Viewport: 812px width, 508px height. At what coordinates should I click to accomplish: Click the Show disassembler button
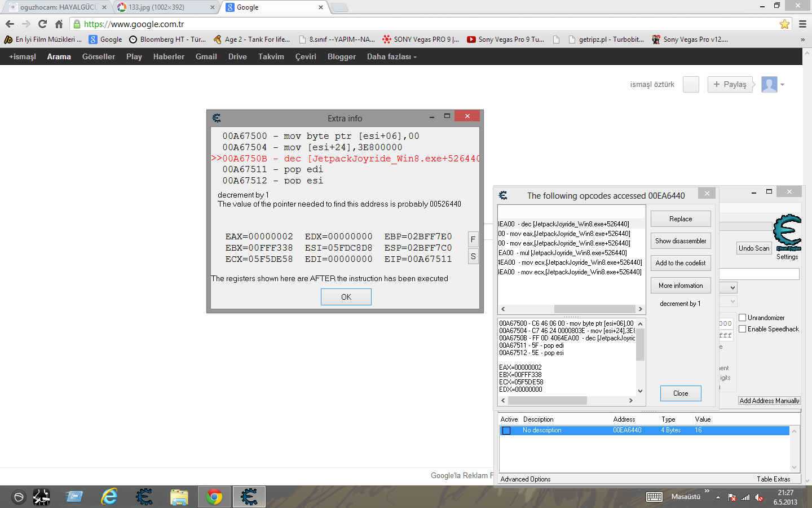(x=681, y=241)
